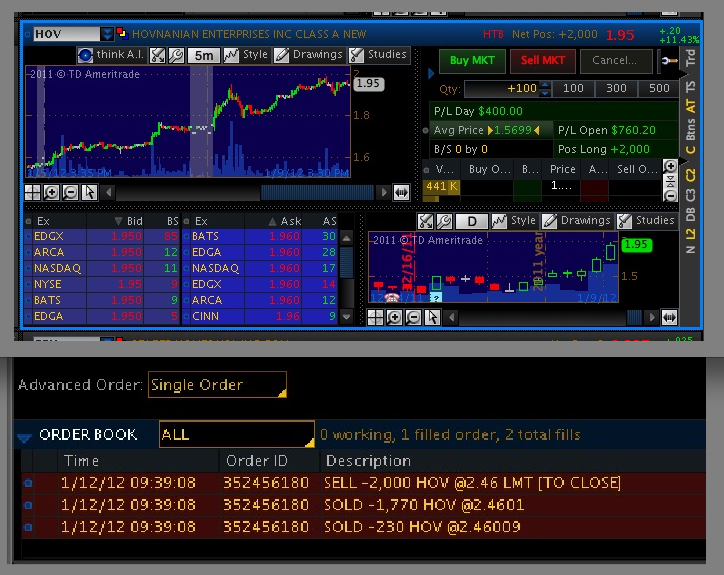Set quantity preset to 300
The height and width of the screenshot is (575, 724).
tap(616, 89)
